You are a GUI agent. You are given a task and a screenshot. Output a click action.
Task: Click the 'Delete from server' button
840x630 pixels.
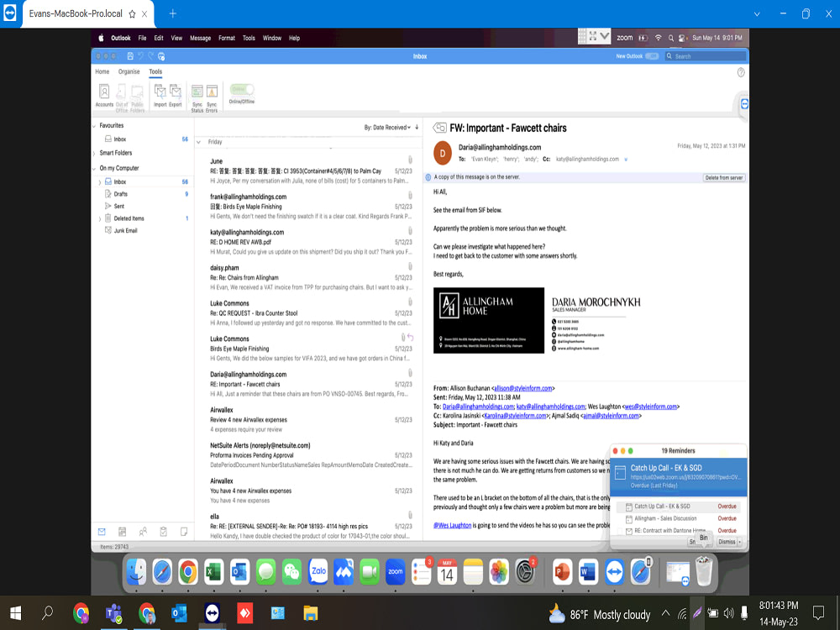[x=724, y=177]
